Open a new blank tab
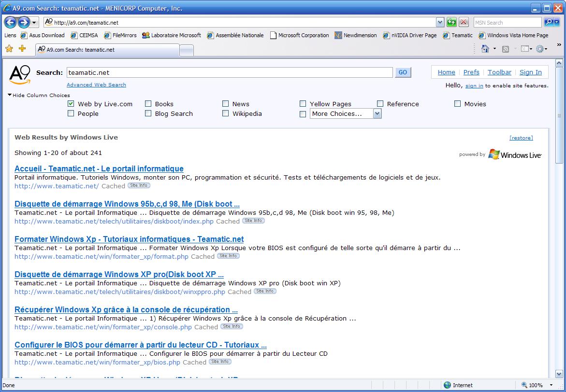Image resolution: width=566 pixels, height=392 pixels. (186, 51)
